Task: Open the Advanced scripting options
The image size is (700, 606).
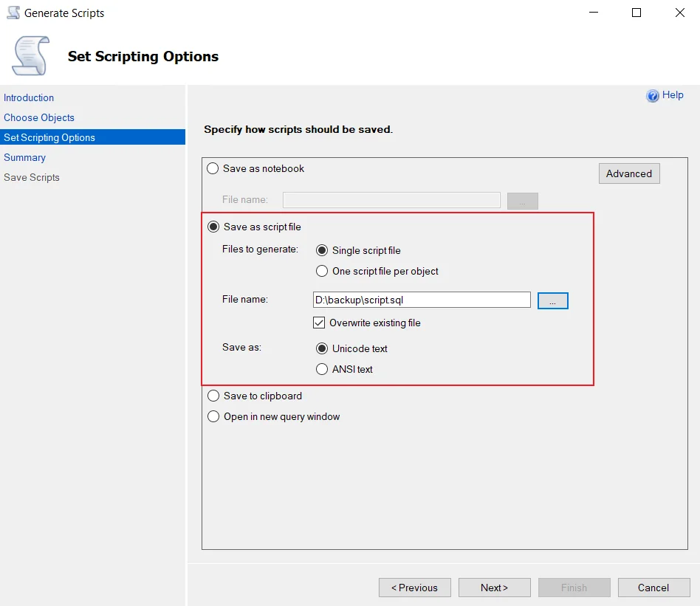Action: (x=629, y=173)
